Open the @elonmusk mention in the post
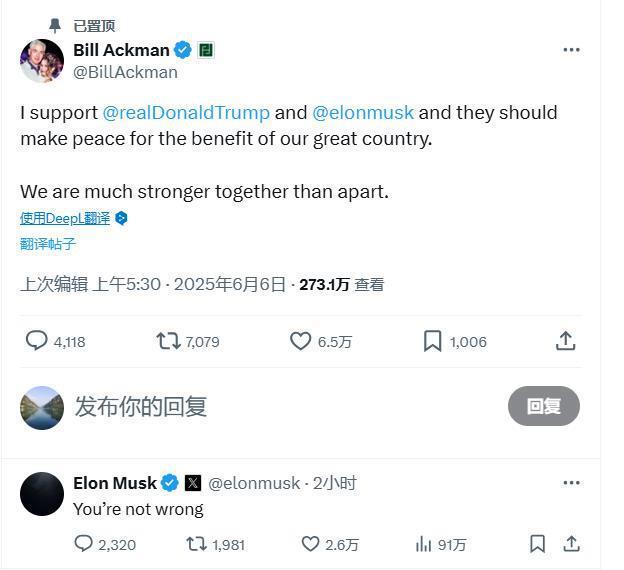Image resolution: width=624 pixels, height=570 pixels. tap(363, 112)
